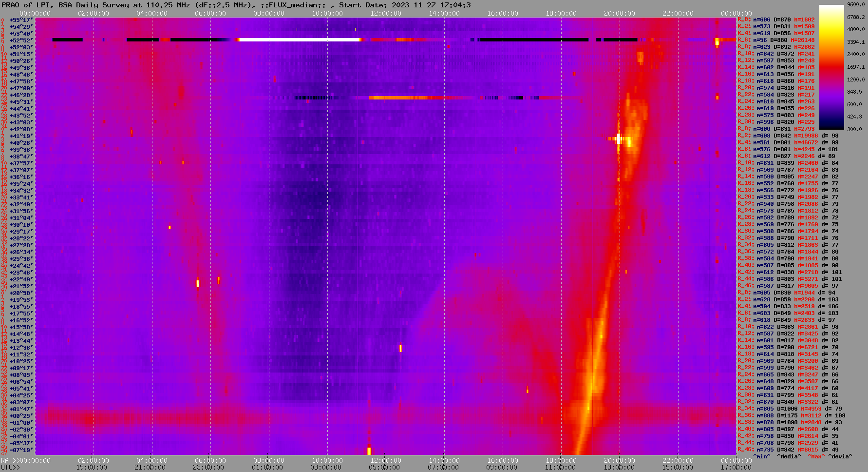The image size is (868, 472).
Task: Click colorbar value '300.0'
Action: point(854,129)
